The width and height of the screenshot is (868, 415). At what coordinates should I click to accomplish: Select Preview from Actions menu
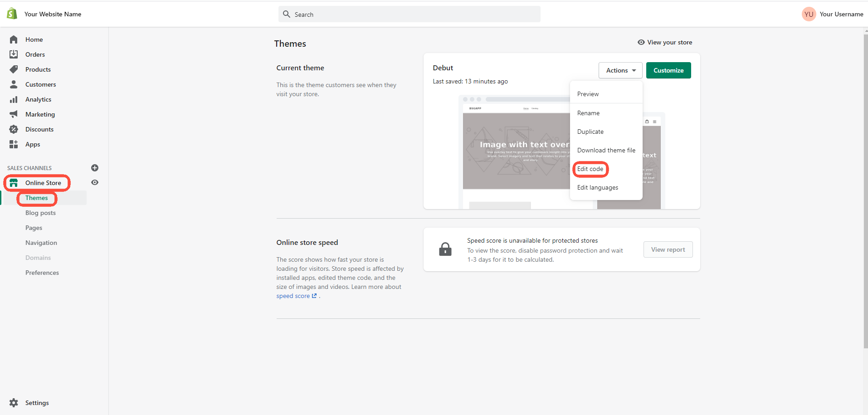point(606,94)
